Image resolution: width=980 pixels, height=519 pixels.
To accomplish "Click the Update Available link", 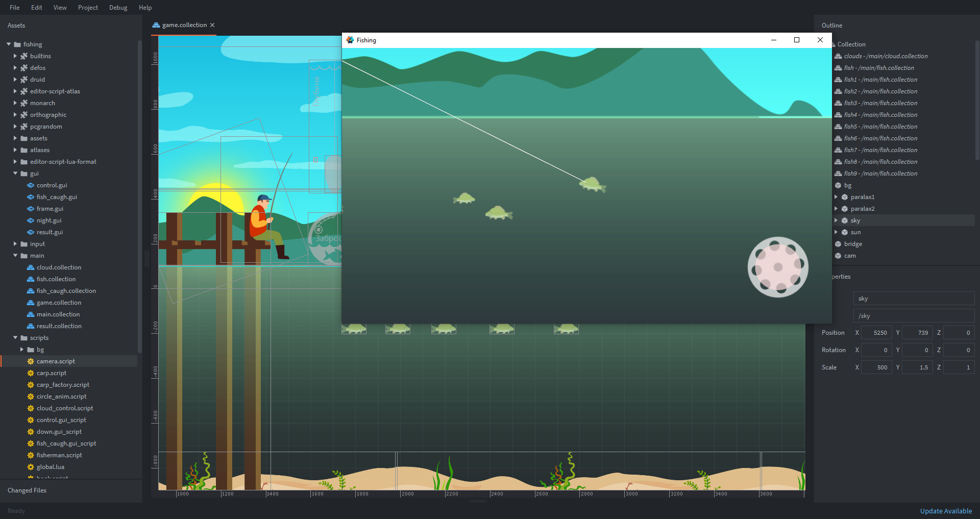I will click(946, 510).
